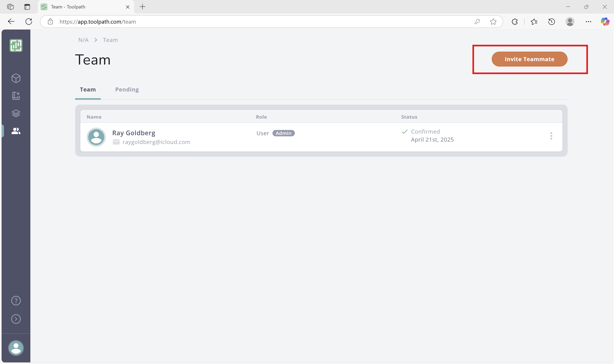The image size is (614, 364).
Task: Click the email raygoldberg@icloud.com
Action: pyautogui.click(x=156, y=142)
